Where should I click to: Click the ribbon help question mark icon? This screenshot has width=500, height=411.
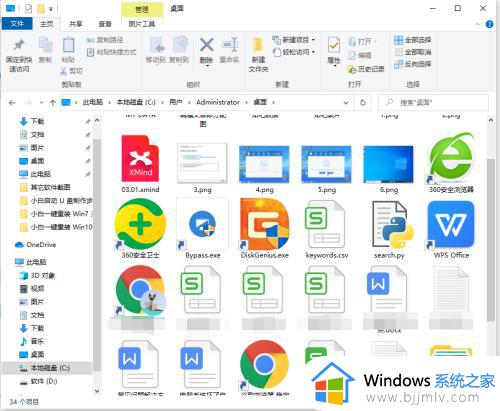[489, 24]
